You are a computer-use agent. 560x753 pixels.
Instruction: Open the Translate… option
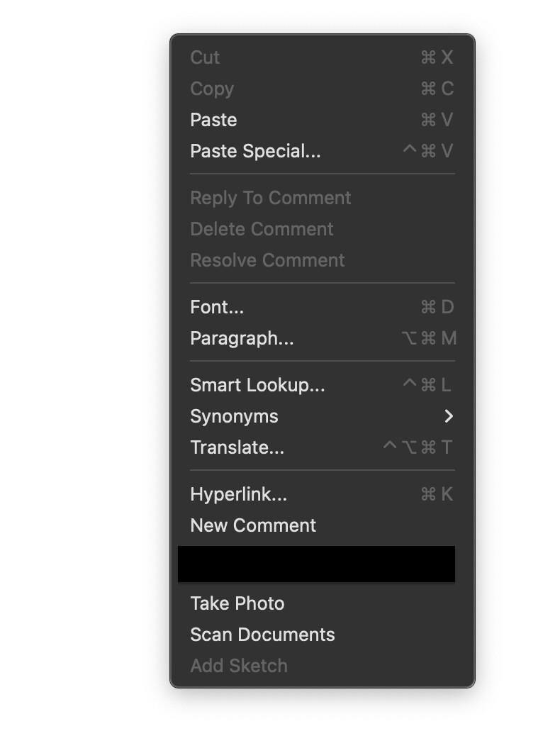tap(323, 447)
